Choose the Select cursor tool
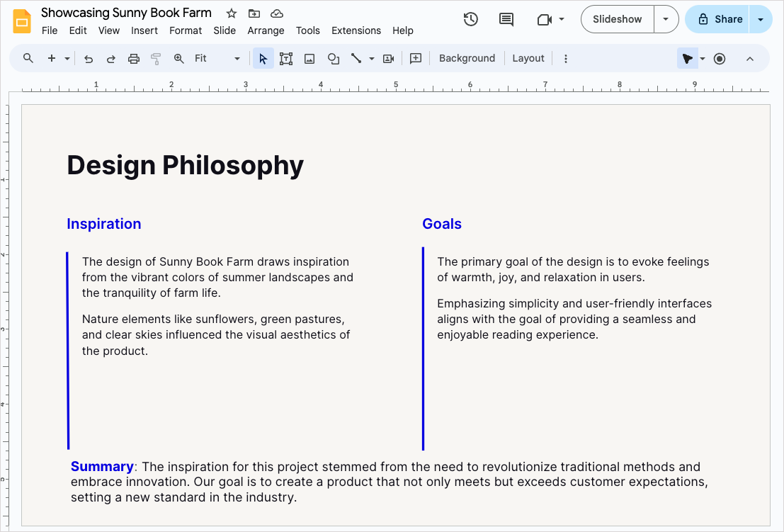The height and width of the screenshot is (532, 784). 263,59
